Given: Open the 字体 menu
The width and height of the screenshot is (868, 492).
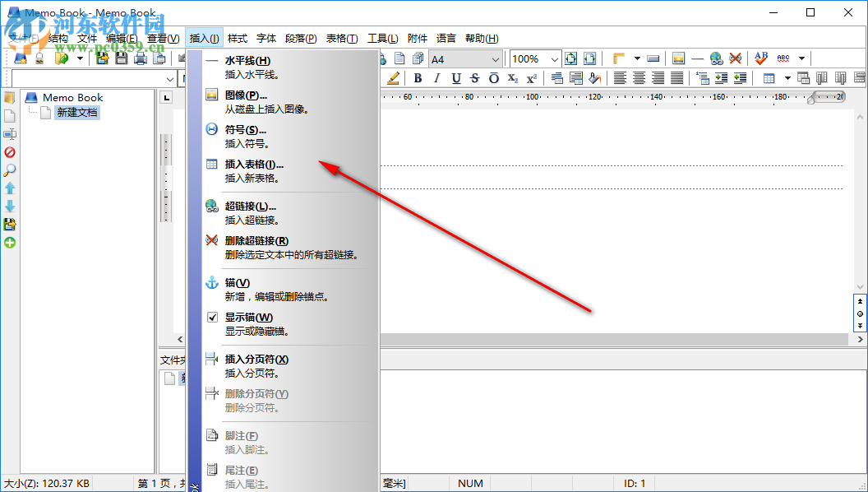Looking at the screenshot, I should 266,38.
